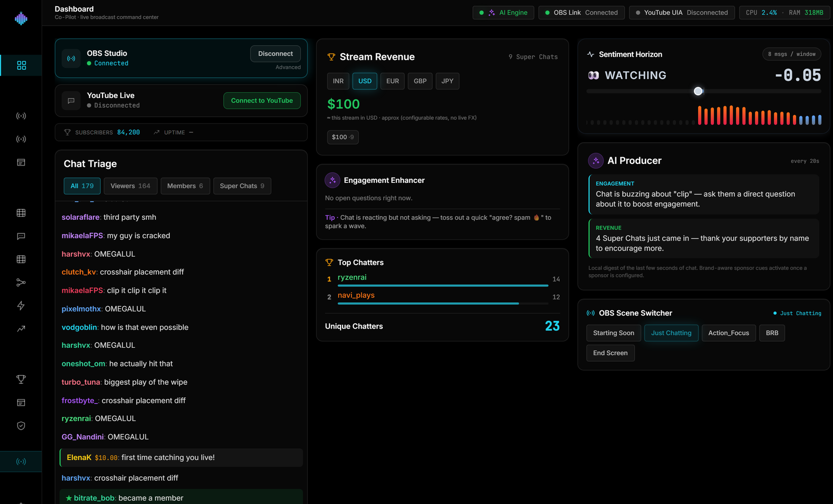833x504 pixels.
Task: Expand OBS Studio Advanced options
Action: (x=288, y=67)
